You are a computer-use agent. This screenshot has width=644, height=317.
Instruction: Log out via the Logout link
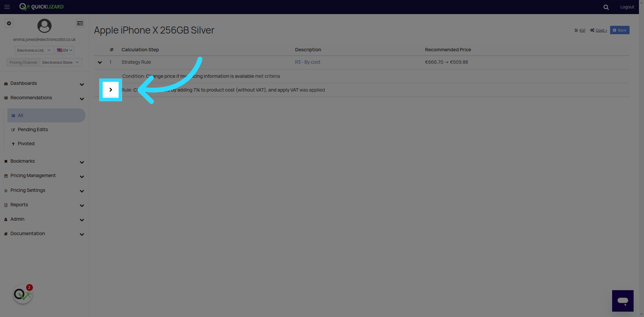pos(627,7)
